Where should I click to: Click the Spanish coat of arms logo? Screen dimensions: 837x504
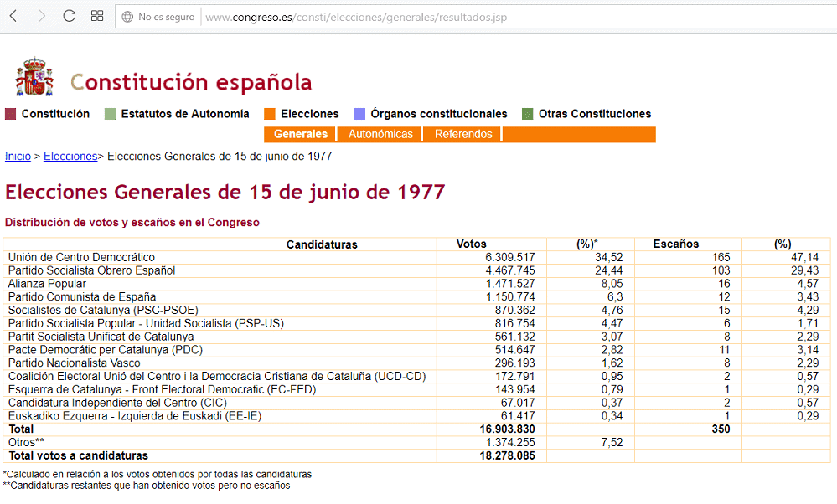pyautogui.click(x=34, y=78)
